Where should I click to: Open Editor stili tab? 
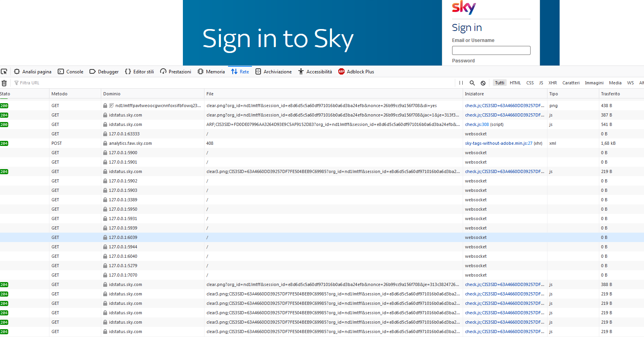(139, 72)
